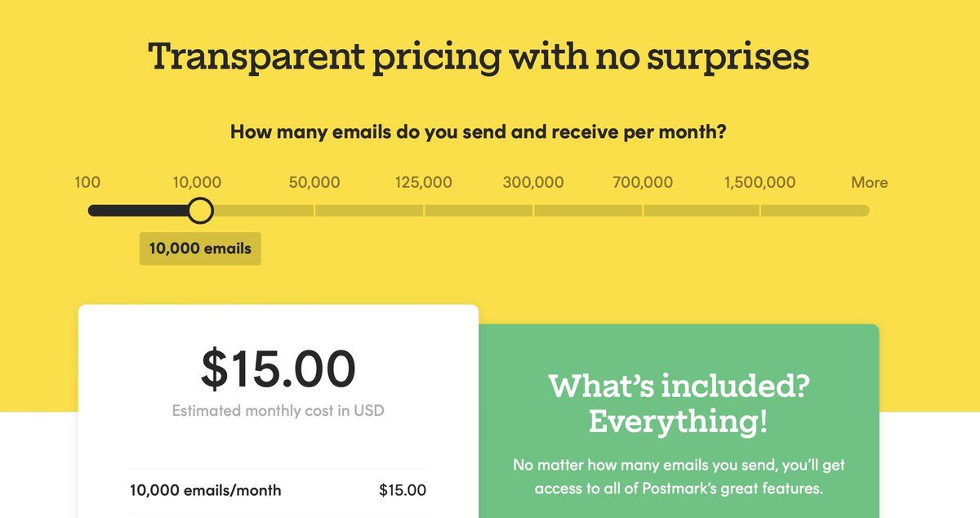Click the "Transparent pricing with no surprises" title

click(x=479, y=57)
